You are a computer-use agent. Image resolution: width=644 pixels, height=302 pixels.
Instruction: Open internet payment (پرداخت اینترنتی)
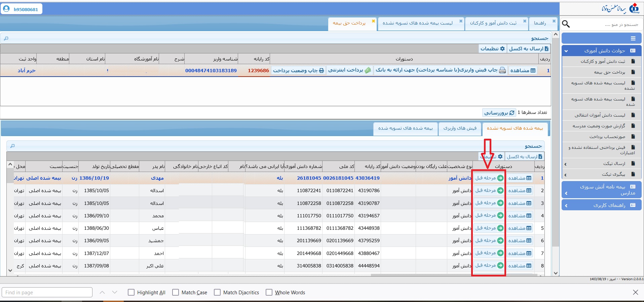[349, 70]
